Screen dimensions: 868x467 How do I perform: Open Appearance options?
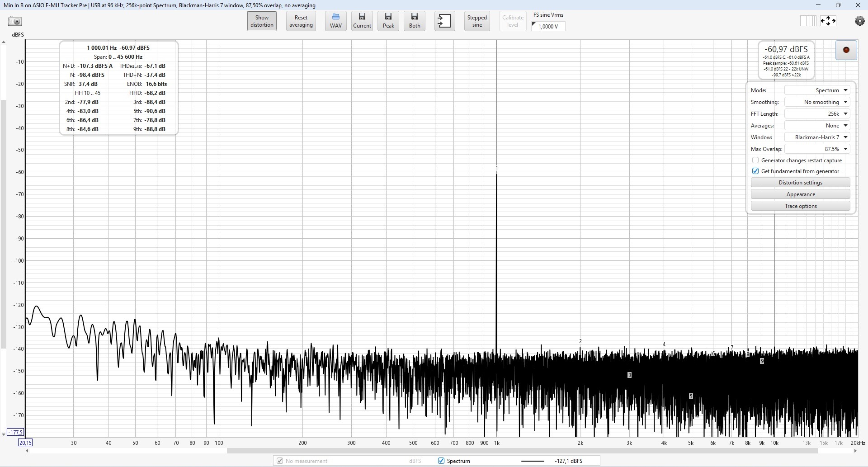(801, 194)
